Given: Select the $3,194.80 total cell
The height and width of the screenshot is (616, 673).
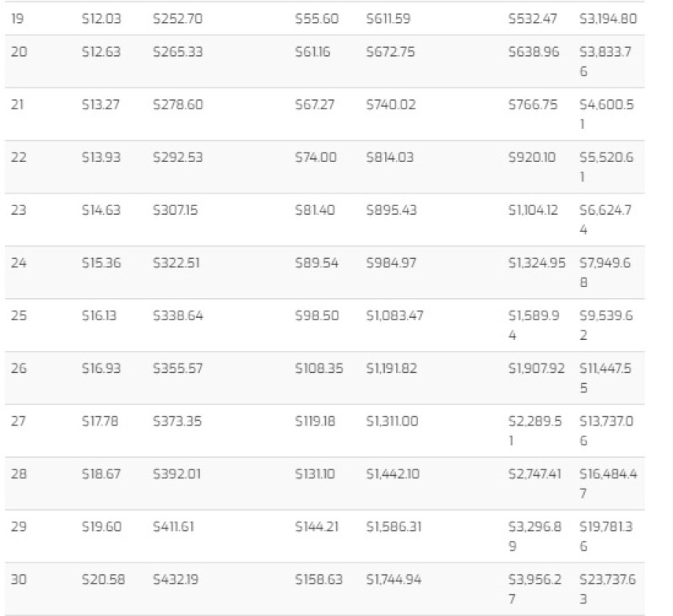Looking at the screenshot, I should coord(608,19).
